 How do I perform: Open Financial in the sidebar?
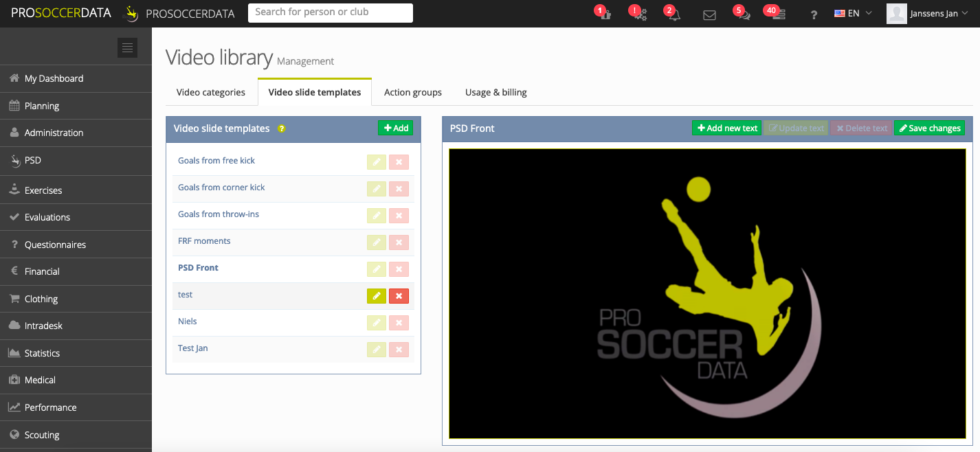point(76,271)
